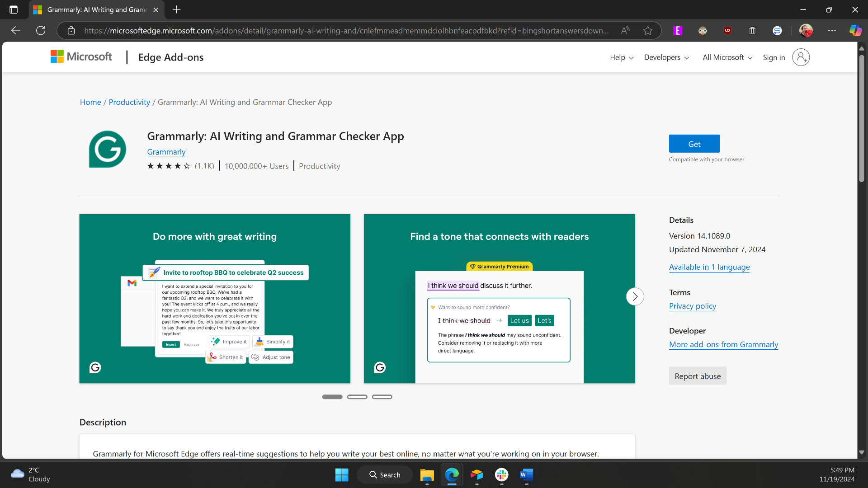Open Slack from the taskbar
Viewport: 868px width, 488px height.
point(501,475)
